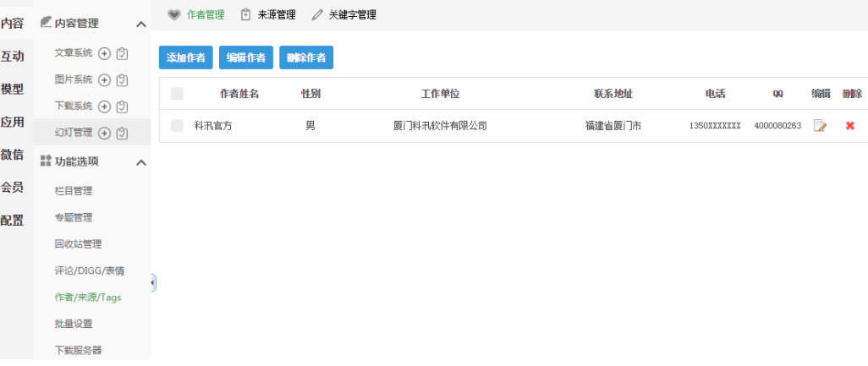Click the clipboard icon next to 图片系统

(122, 80)
